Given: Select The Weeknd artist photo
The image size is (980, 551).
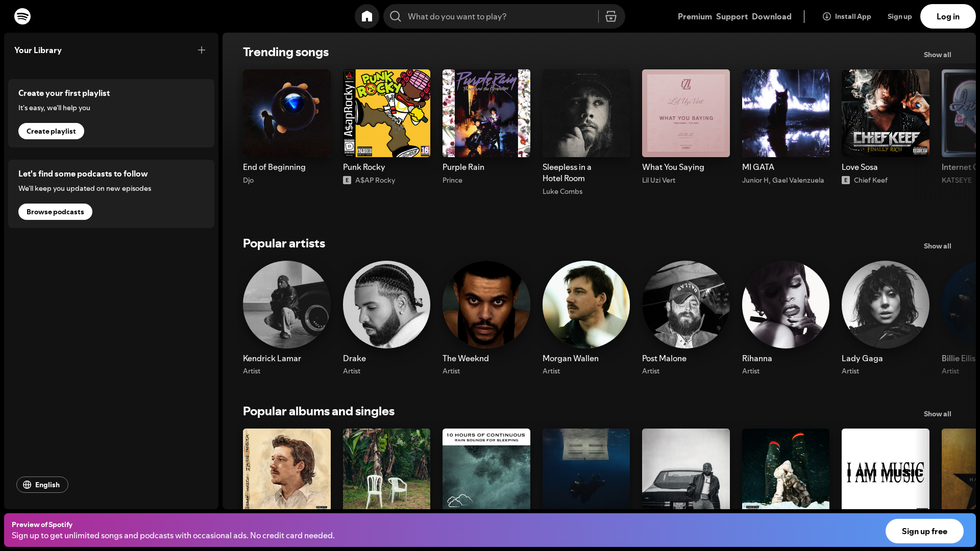Looking at the screenshot, I should (486, 305).
